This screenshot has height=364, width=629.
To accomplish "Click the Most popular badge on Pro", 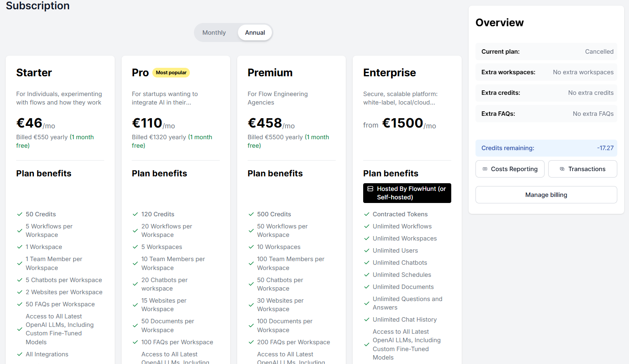I will [171, 73].
